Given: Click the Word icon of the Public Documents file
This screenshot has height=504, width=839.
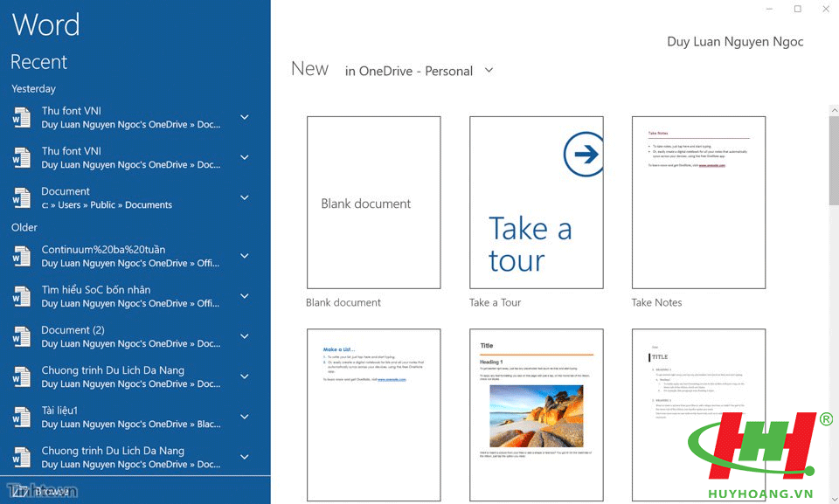Looking at the screenshot, I should [x=21, y=198].
